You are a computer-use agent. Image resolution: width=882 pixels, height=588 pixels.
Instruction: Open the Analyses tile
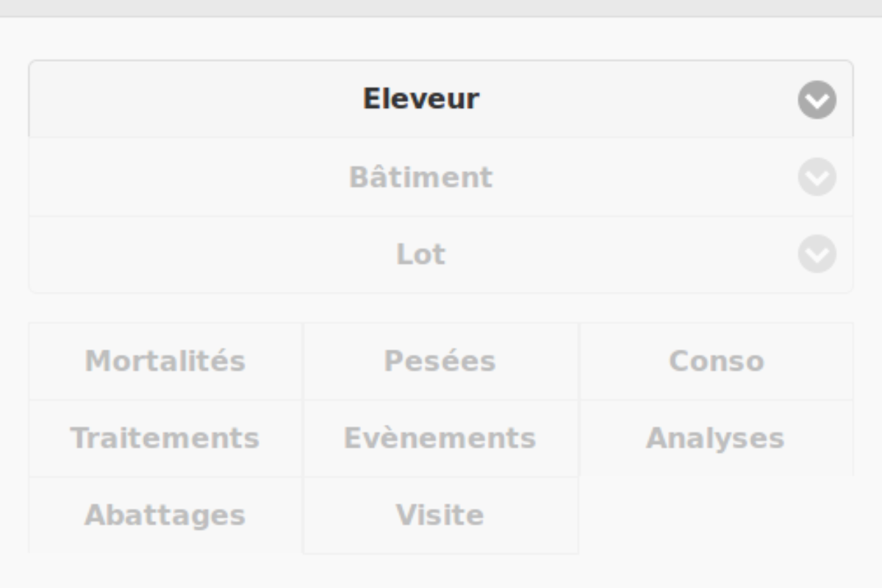tap(716, 438)
